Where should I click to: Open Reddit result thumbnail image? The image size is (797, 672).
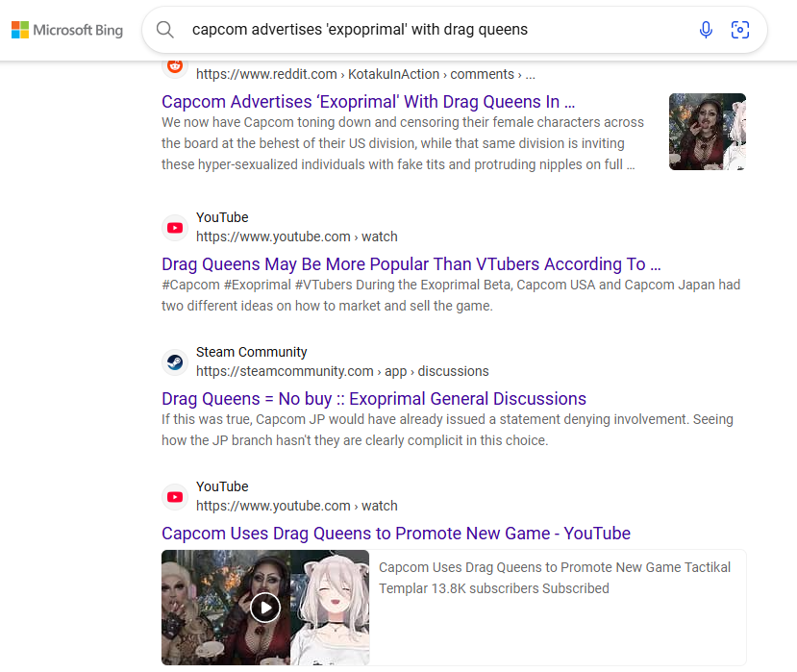[x=707, y=132]
